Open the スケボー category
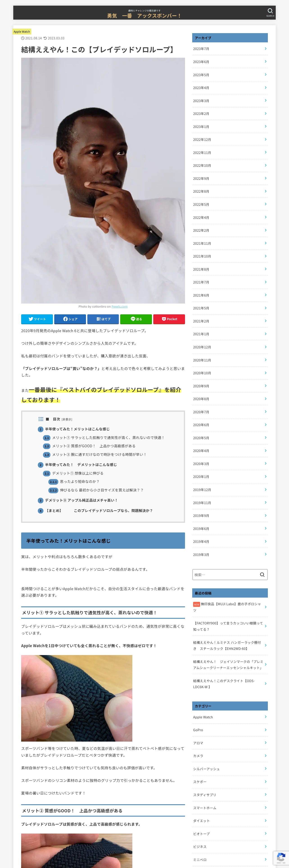Viewport: 289px width, 868px height. click(x=230, y=782)
